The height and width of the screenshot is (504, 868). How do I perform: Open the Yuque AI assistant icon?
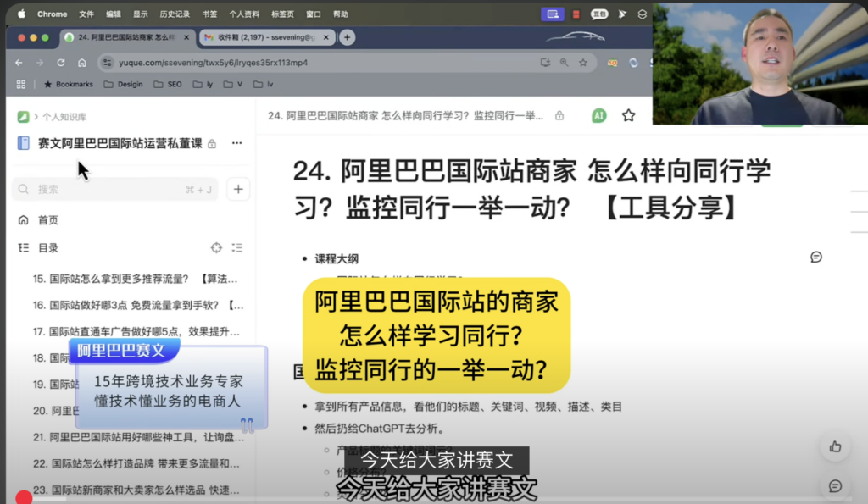pyautogui.click(x=599, y=114)
